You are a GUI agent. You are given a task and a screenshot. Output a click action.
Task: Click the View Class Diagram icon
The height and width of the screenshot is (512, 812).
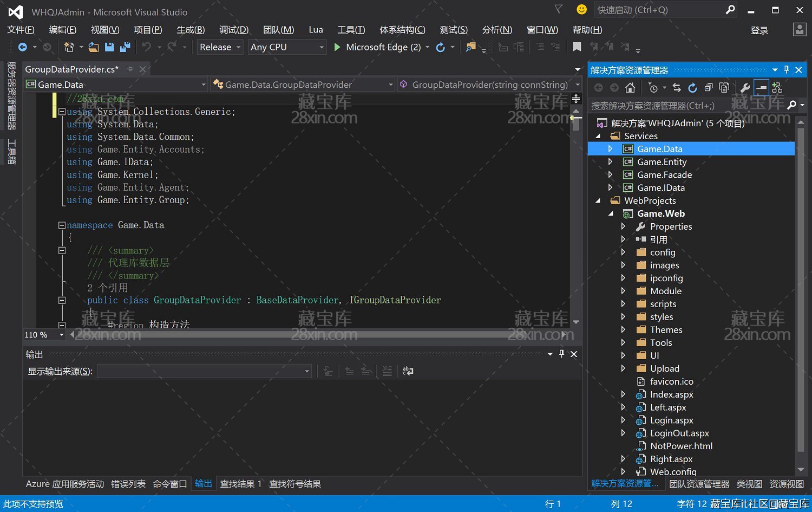(x=777, y=88)
